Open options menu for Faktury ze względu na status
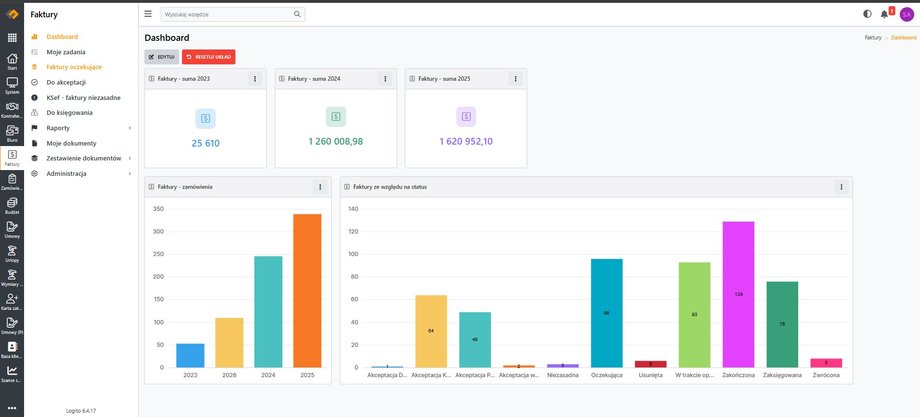 [x=841, y=186]
